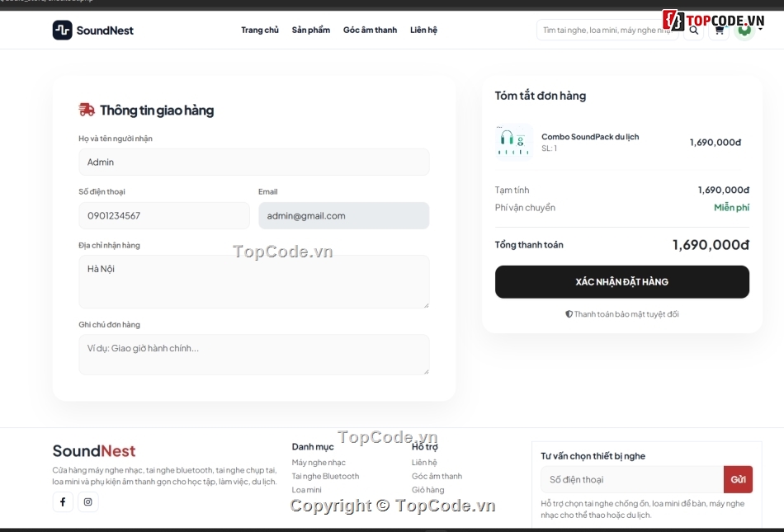Open Loa mini footer link

306,490
